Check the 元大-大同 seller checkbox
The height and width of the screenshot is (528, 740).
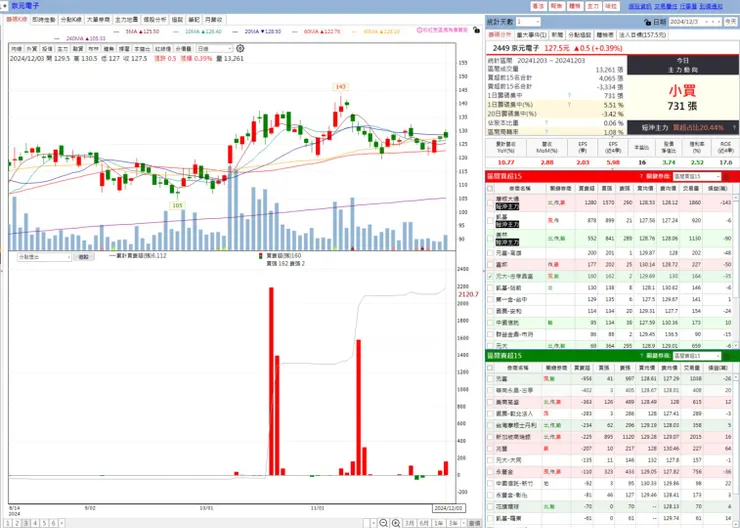pos(490,460)
